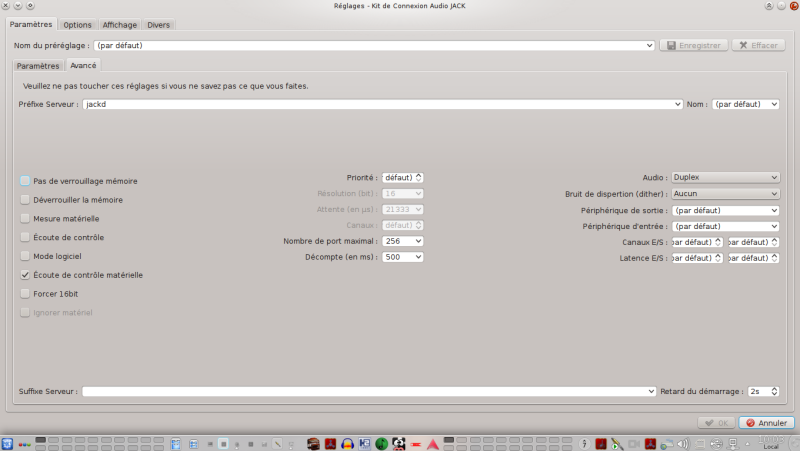Open the Divers tab
Viewport: 800px width, 451px height.
(x=159, y=24)
